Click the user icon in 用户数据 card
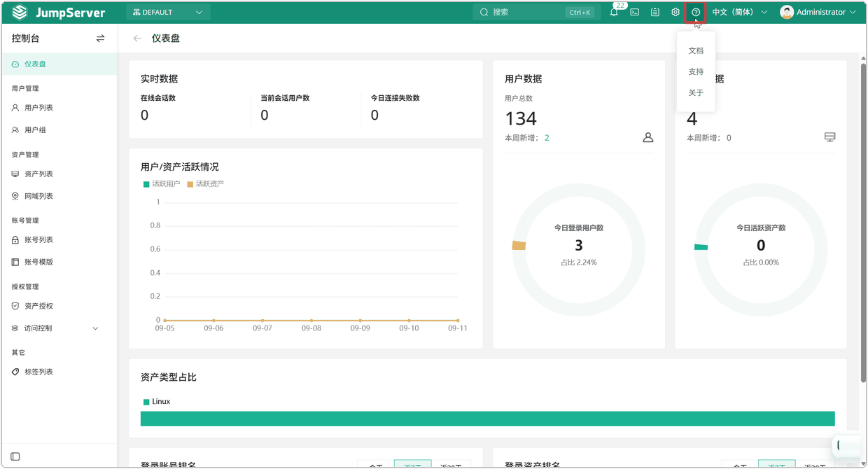The height and width of the screenshot is (469, 868). 648,138
